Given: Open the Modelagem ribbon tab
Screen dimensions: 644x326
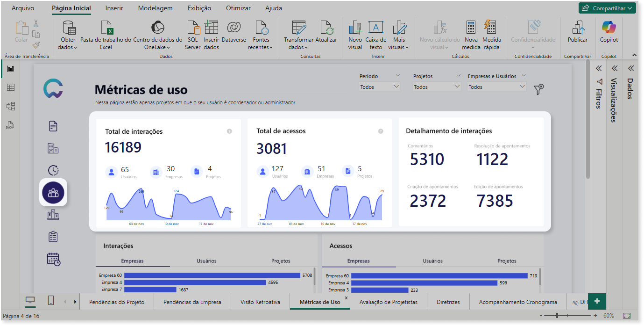Looking at the screenshot, I should tap(156, 8).
